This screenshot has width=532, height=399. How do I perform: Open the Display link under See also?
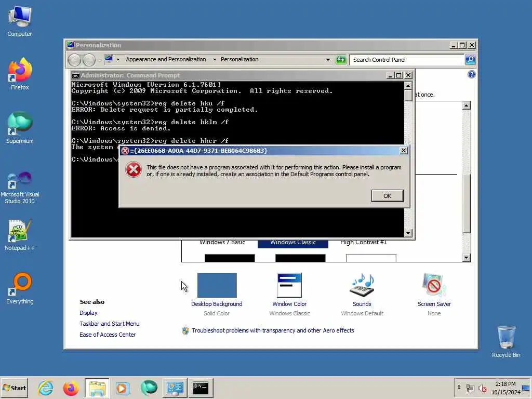pyautogui.click(x=88, y=313)
